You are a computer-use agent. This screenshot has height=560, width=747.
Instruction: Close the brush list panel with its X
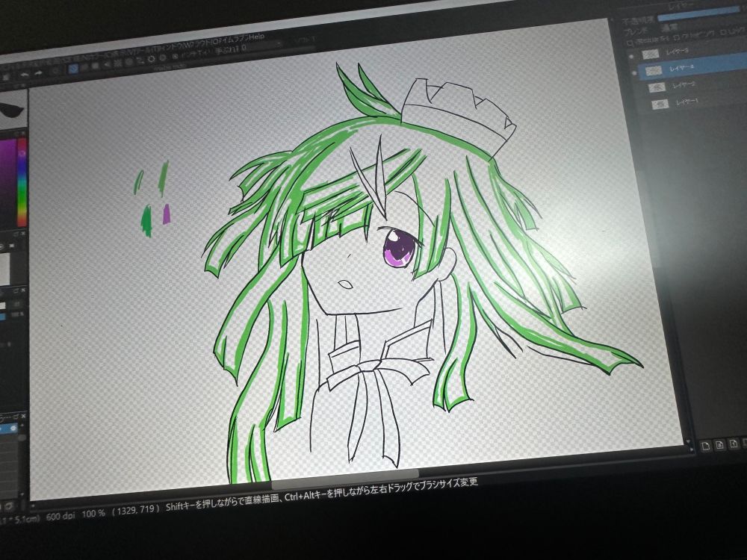[x=23, y=416]
